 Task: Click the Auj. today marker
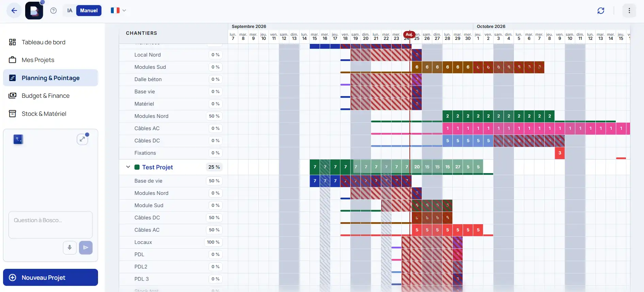[409, 34]
